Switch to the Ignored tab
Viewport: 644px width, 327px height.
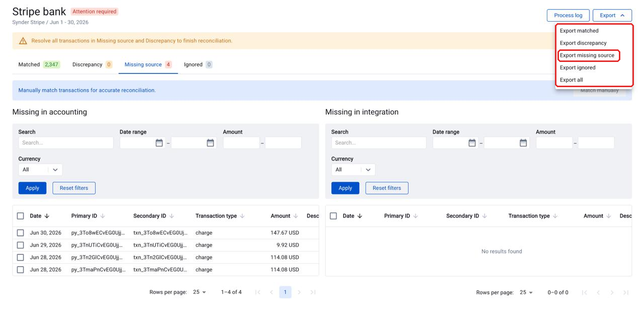(198, 64)
